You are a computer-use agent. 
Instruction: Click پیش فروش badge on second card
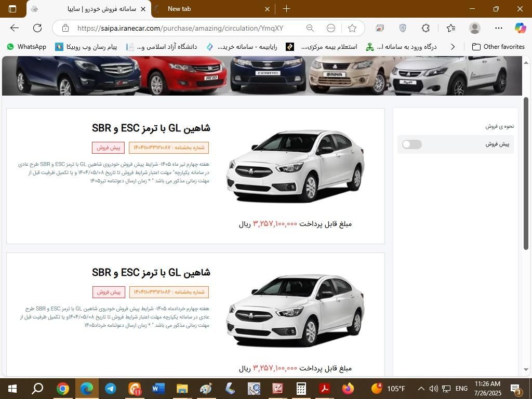pyautogui.click(x=109, y=292)
